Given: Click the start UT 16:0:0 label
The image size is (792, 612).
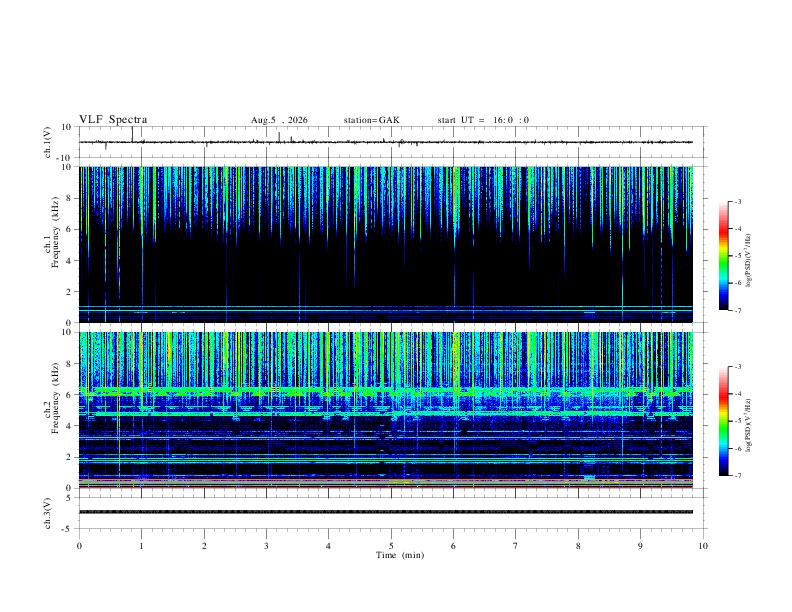Looking at the screenshot, I should point(483,120).
